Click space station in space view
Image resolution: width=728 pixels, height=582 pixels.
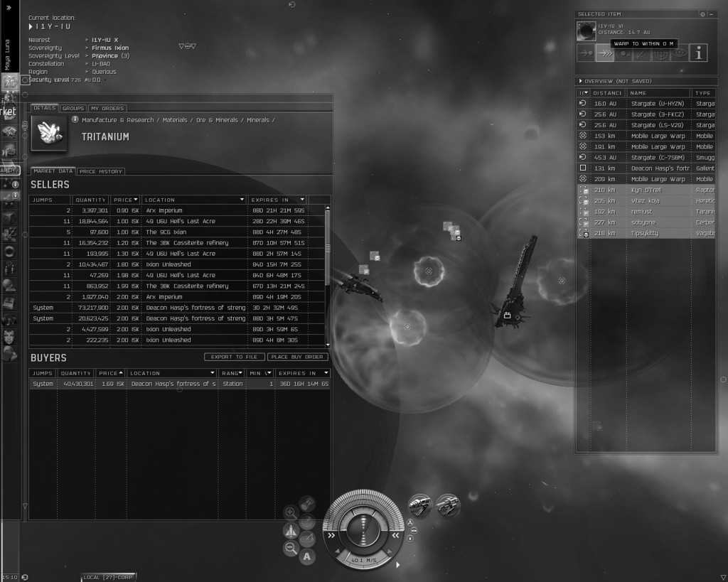click(x=515, y=283)
